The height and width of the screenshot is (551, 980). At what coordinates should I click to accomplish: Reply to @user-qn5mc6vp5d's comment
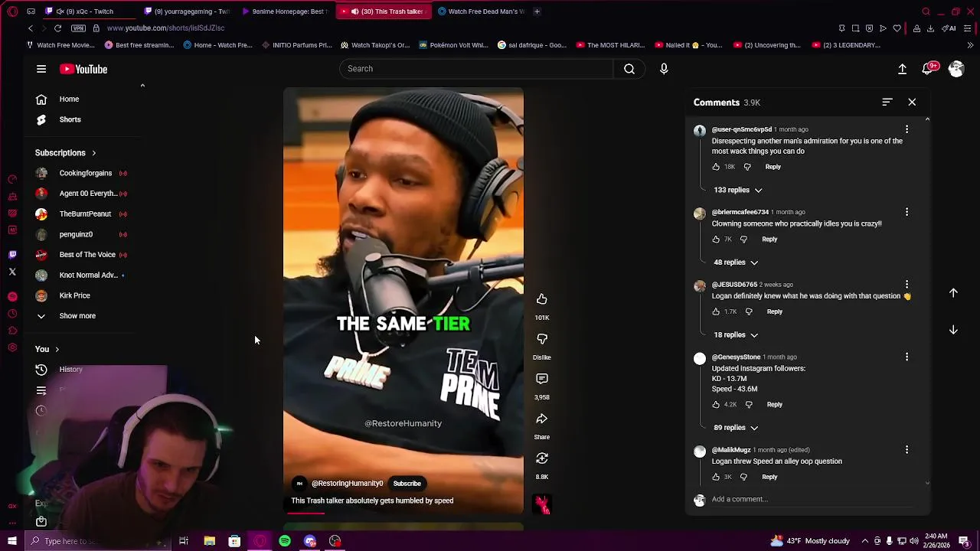tap(773, 167)
